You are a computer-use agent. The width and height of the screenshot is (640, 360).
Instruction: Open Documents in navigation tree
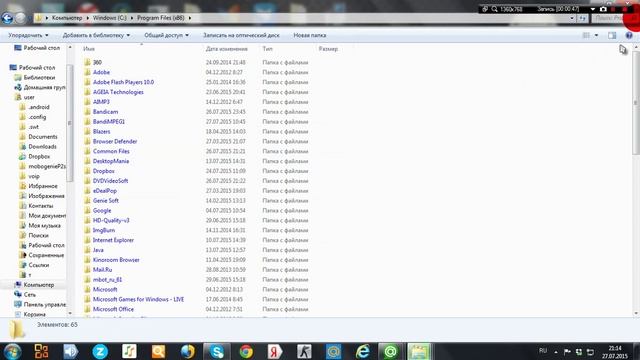[43, 137]
